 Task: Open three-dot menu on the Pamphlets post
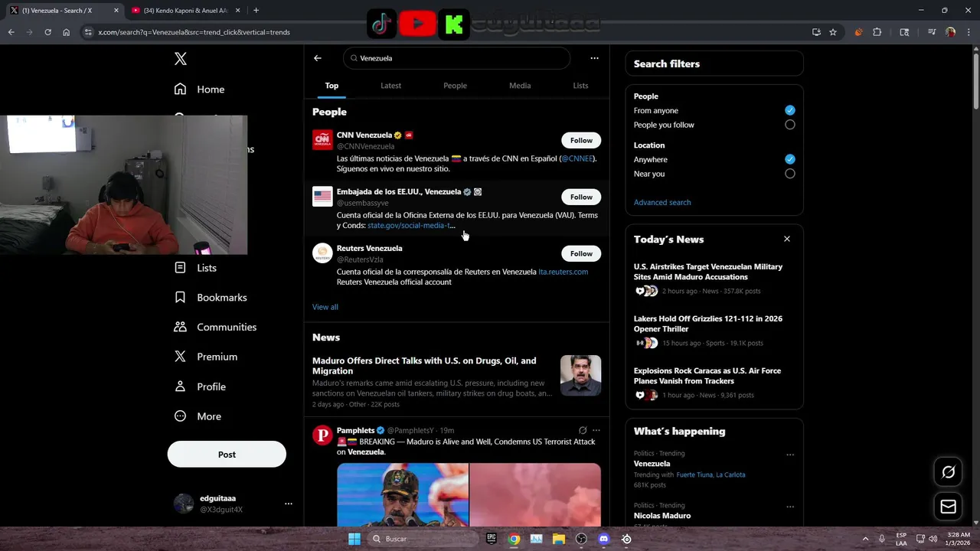pos(596,431)
